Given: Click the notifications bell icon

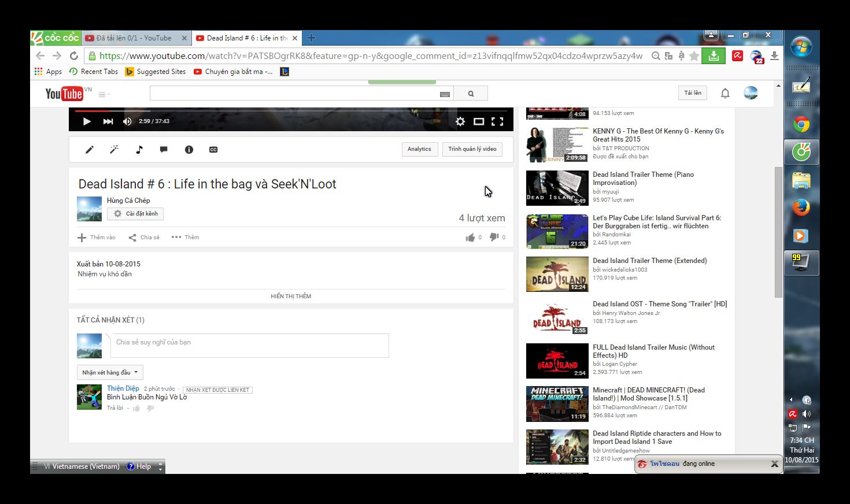Looking at the screenshot, I should [x=725, y=93].
